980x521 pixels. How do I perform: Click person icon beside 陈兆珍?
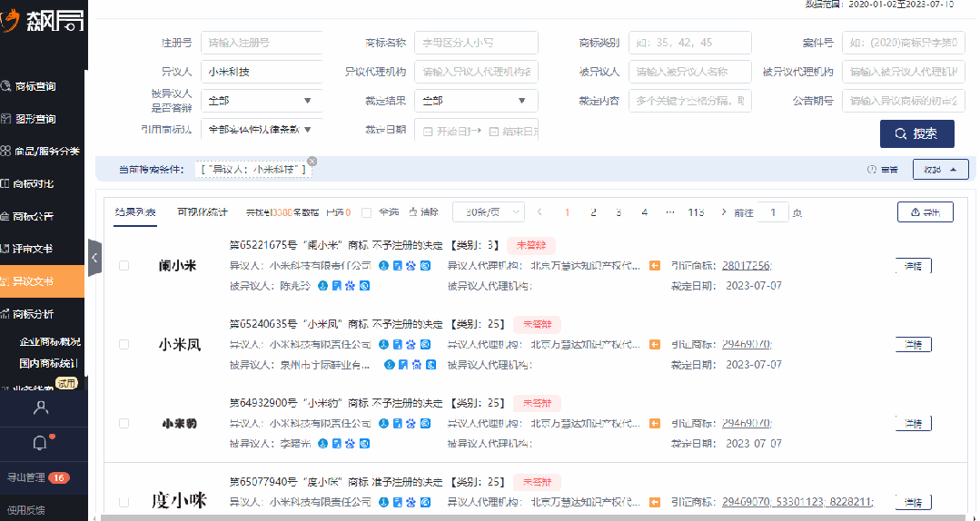click(x=322, y=286)
